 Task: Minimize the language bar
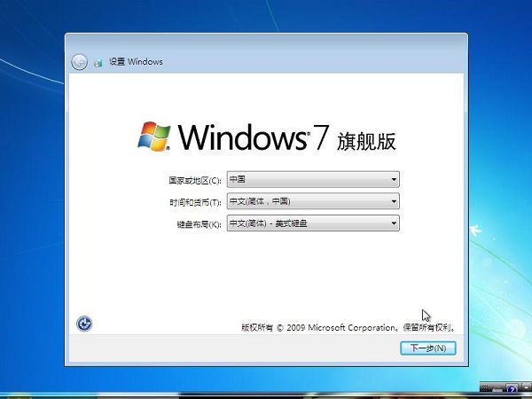coord(527,387)
